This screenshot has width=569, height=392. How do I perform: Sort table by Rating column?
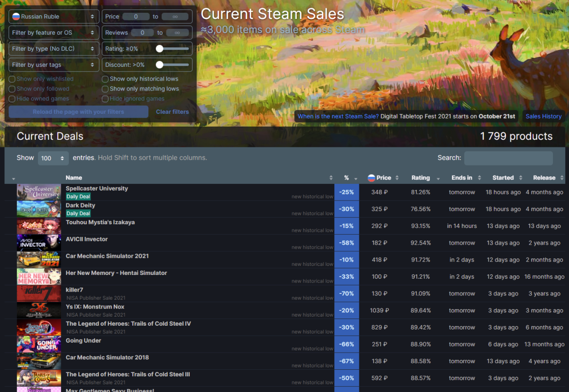pos(421,178)
